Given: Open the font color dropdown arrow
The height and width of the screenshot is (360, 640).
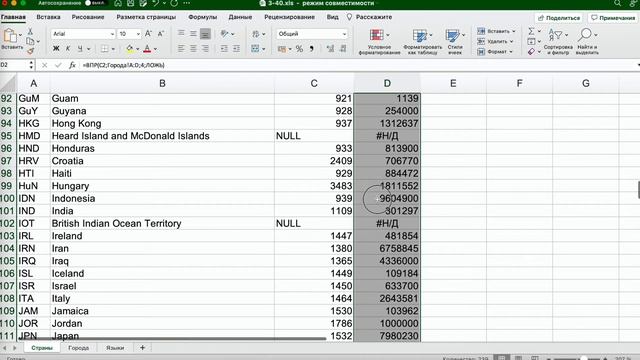Looking at the screenshot, I should click(156, 49).
